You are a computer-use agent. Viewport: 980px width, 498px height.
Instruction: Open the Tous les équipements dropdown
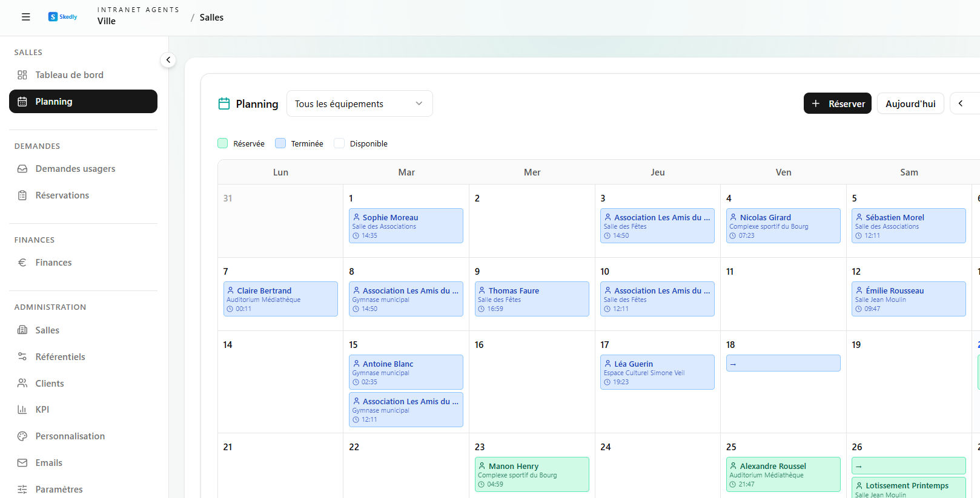(x=359, y=103)
